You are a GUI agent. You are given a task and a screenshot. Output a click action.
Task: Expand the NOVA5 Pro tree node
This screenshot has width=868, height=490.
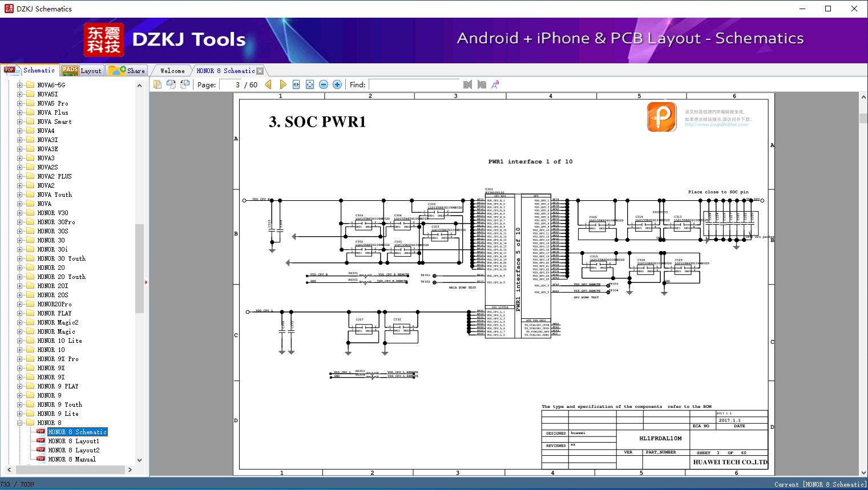20,103
